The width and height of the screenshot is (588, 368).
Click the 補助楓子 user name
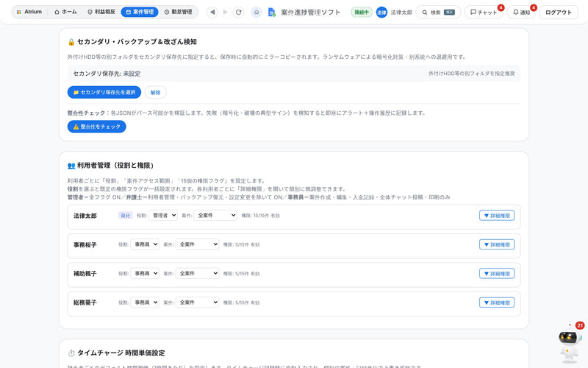(x=85, y=274)
